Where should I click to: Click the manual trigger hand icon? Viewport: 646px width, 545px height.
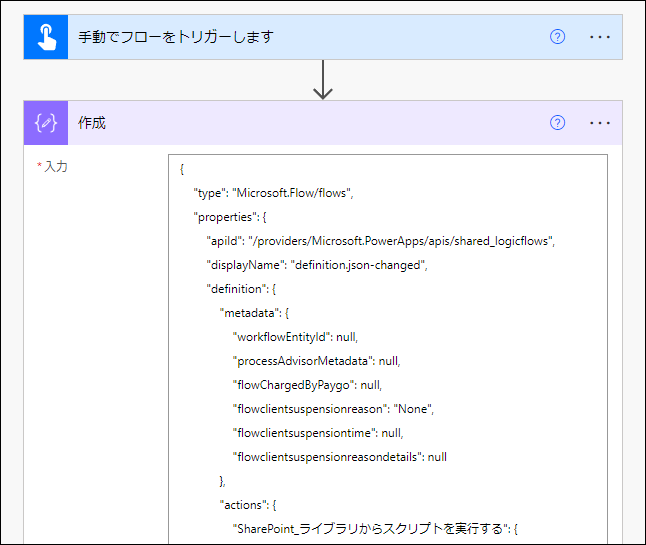[x=46, y=37]
